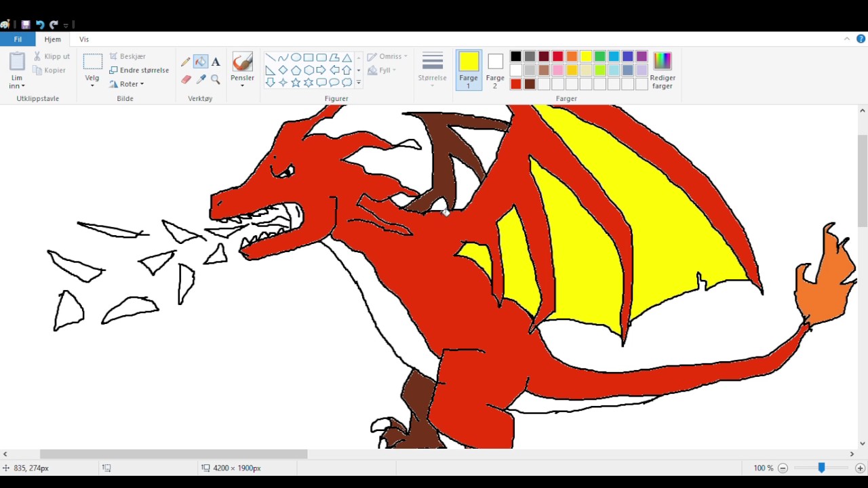Image resolution: width=868 pixels, height=488 pixels.
Task: Open the Fyll fill dropdown
Action: 382,70
